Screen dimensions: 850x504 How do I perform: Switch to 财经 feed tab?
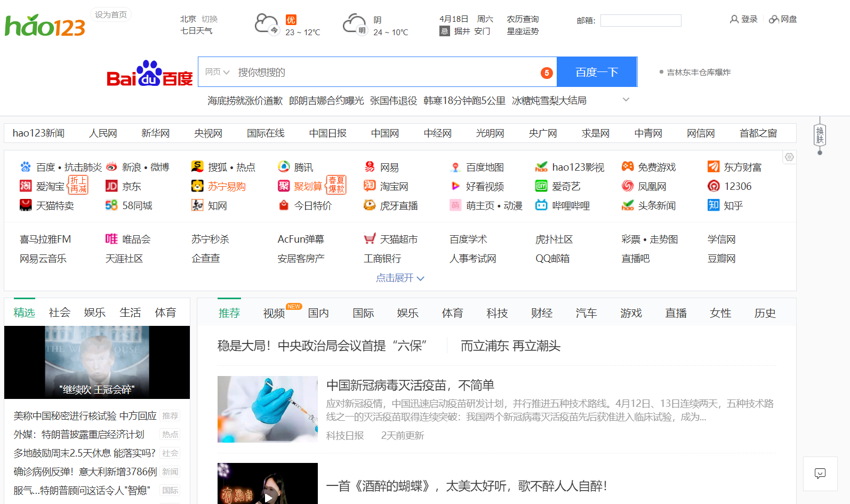point(542,313)
